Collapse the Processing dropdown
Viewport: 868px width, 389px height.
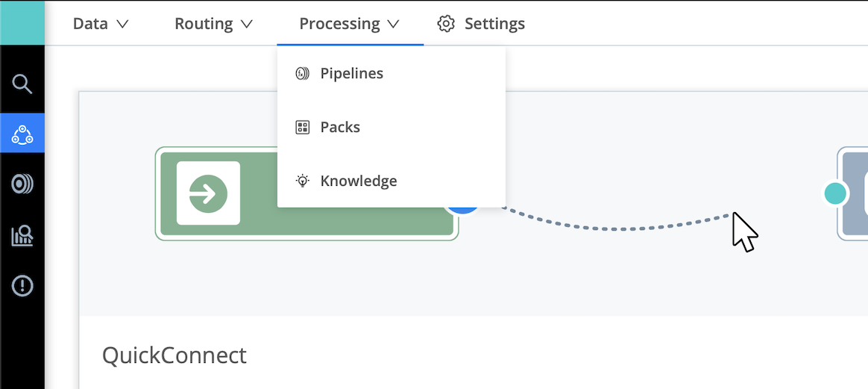point(349,24)
